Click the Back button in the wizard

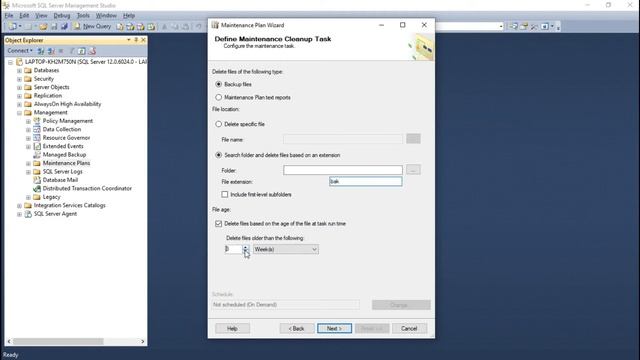tap(297, 329)
